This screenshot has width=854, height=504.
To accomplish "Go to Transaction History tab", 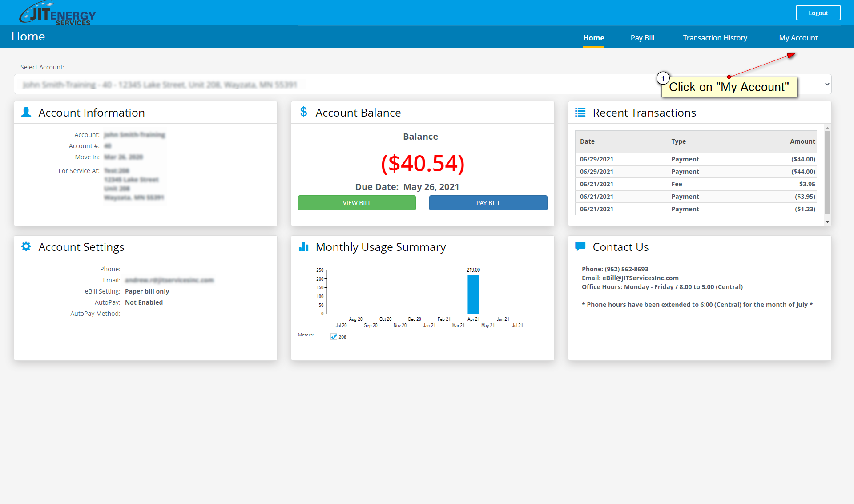I will click(x=715, y=38).
